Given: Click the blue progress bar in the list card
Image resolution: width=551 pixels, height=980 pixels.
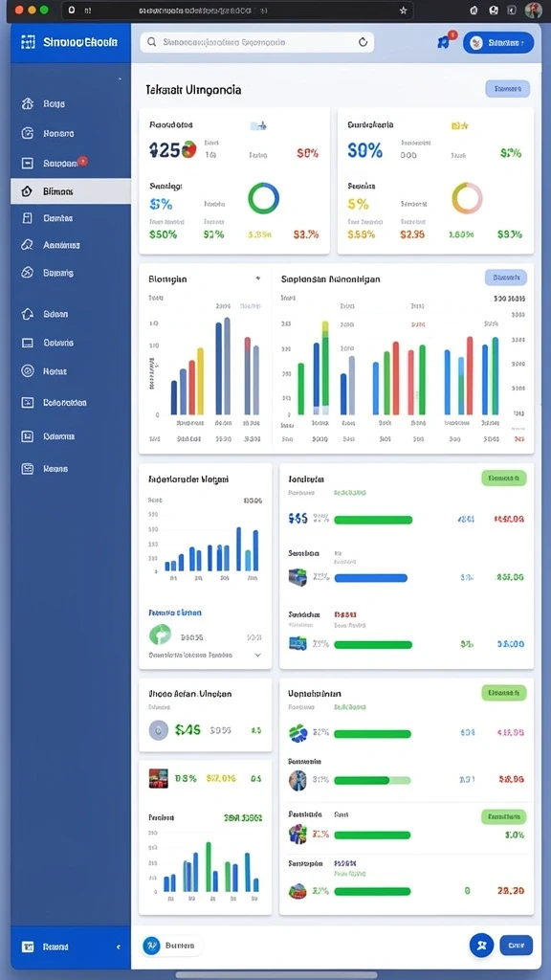Looking at the screenshot, I should [371, 578].
